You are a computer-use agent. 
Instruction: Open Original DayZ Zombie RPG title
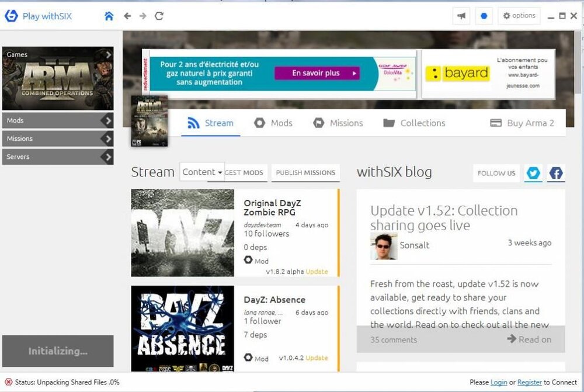pyautogui.click(x=272, y=207)
